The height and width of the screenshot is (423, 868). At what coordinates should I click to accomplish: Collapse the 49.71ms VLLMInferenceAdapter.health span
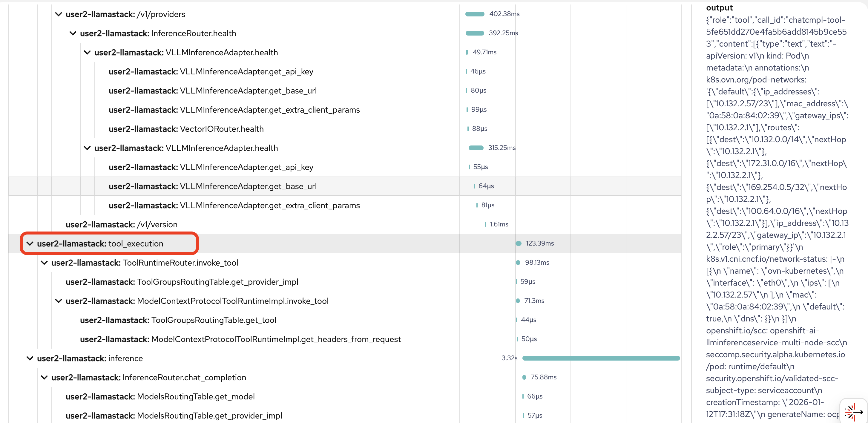coord(87,53)
